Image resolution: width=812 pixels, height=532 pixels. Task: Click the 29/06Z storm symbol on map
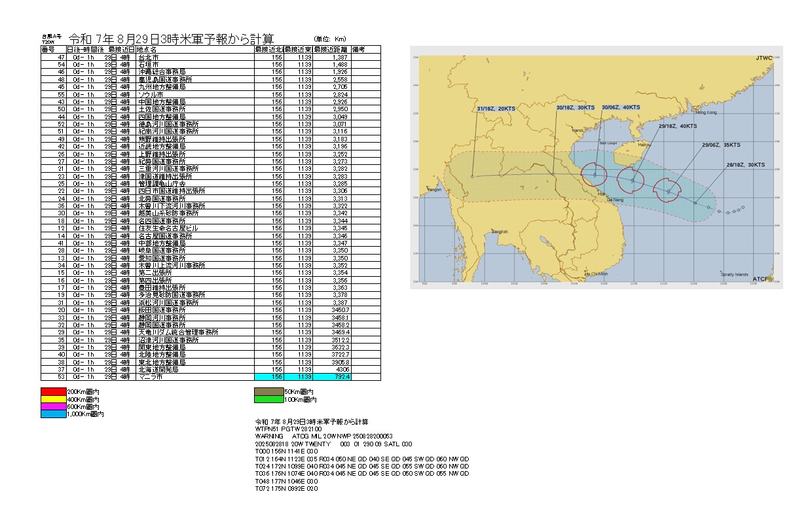669,191
